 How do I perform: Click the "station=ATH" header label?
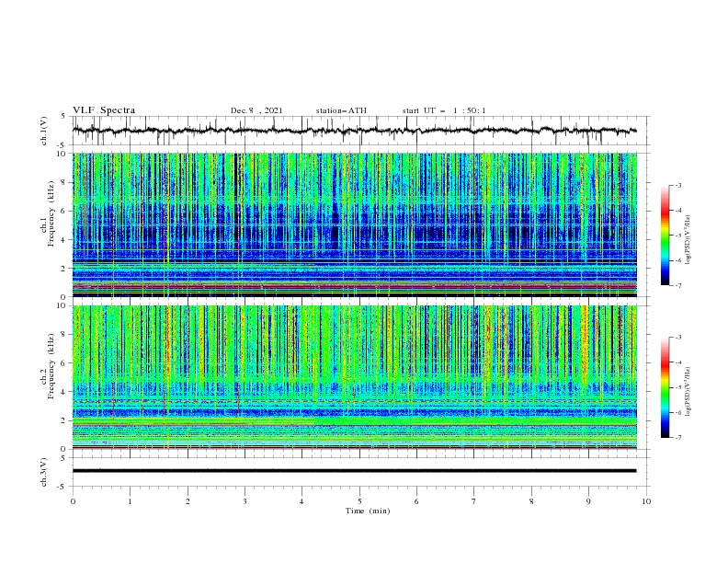pyautogui.click(x=341, y=110)
